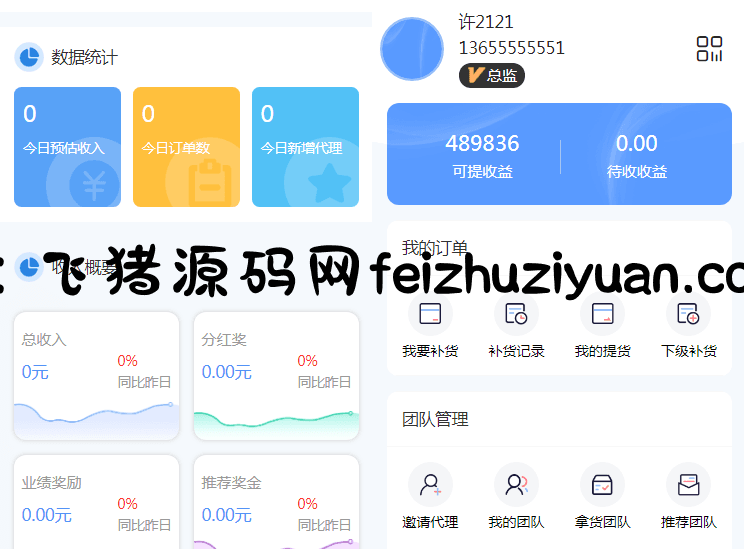Click the phone number 13655555551
This screenshot has height=549, width=744.
pos(512,48)
